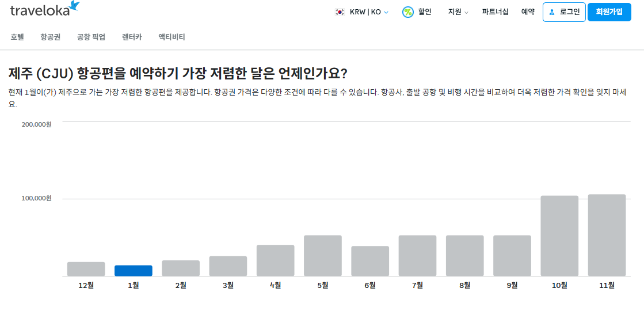Click the blue 1월 bar in chart
The width and height of the screenshot is (644, 311).
coord(134,271)
